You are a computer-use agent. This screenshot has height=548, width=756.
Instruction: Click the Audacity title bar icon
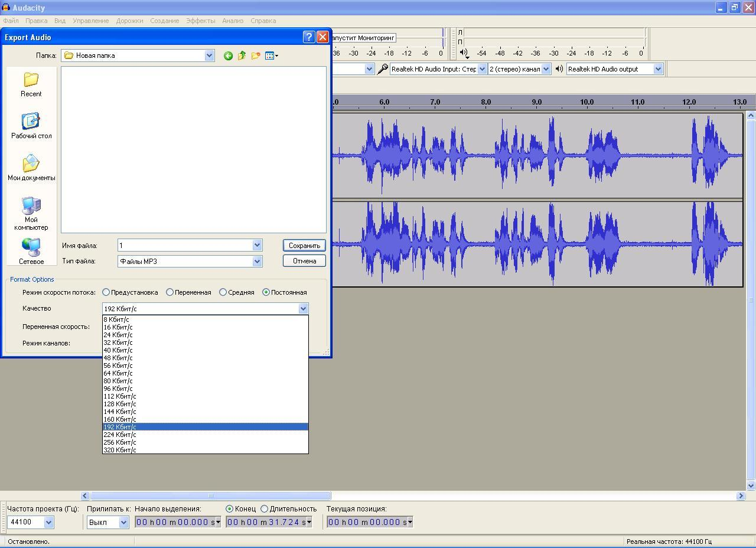[6, 8]
